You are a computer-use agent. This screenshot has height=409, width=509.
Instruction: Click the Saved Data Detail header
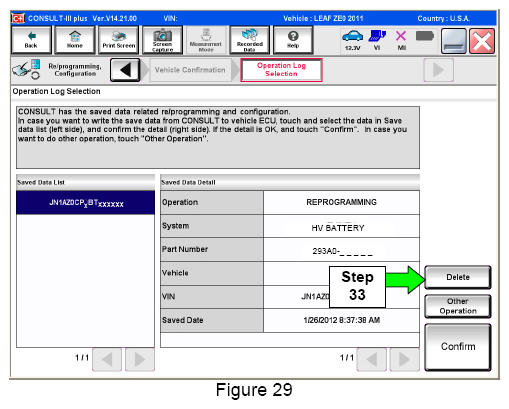290,182
